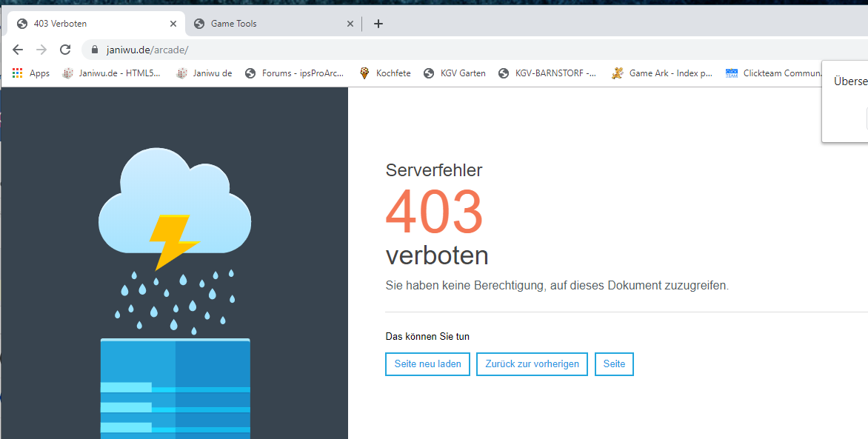868x439 pixels.
Task: Open a new tab with plus button
Action: point(378,24)
